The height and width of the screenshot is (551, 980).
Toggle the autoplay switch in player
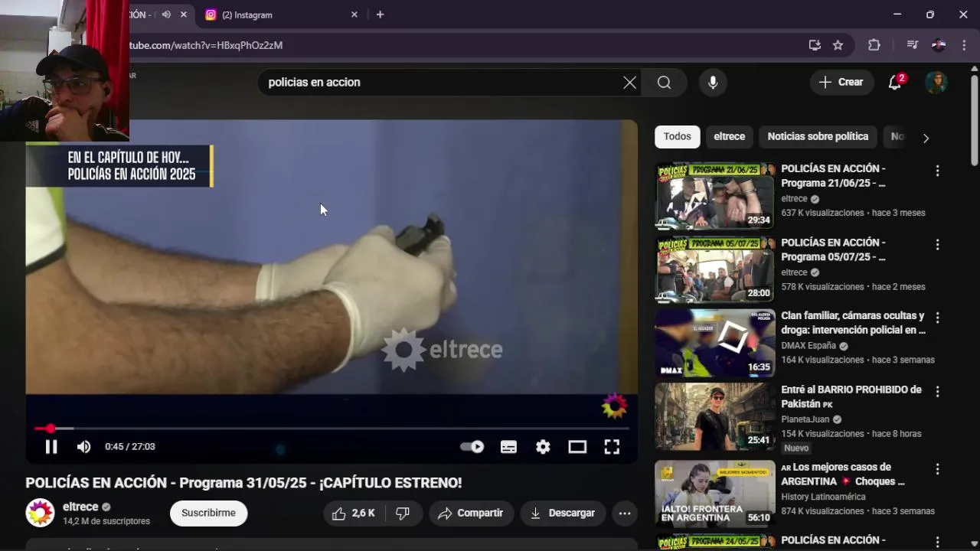click(x=472, y=447)
